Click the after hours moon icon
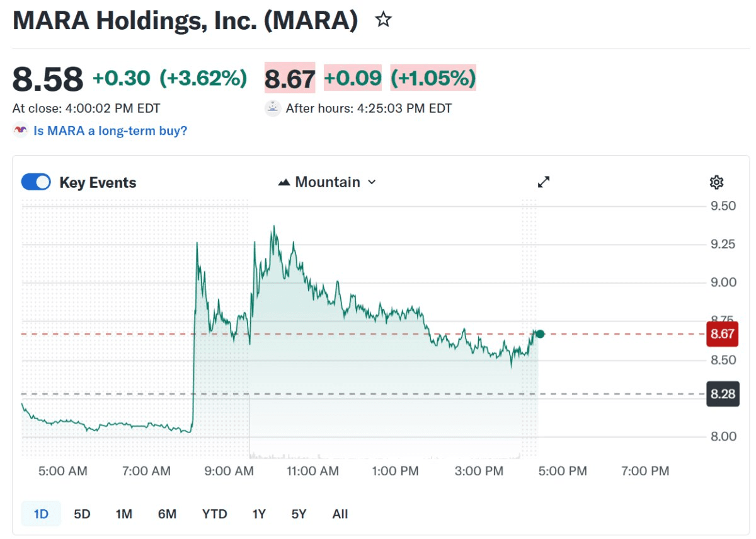756x539 pixels. [273, 108]
